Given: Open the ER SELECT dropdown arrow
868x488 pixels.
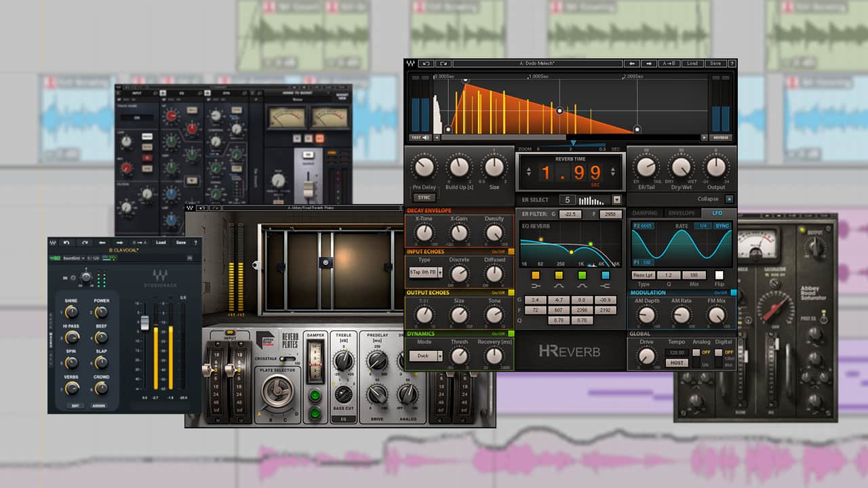Looking at the screenshot, I should click(x=616, y=200).
